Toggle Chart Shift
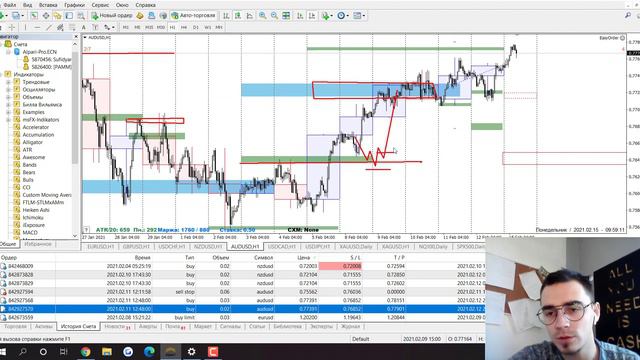The height and width of the screenshot is (360, 640). [x=312, y=16]
